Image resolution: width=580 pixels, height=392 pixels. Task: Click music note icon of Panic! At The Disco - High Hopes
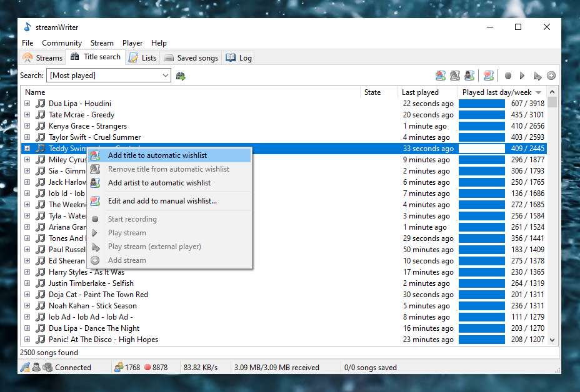(41, 339)
